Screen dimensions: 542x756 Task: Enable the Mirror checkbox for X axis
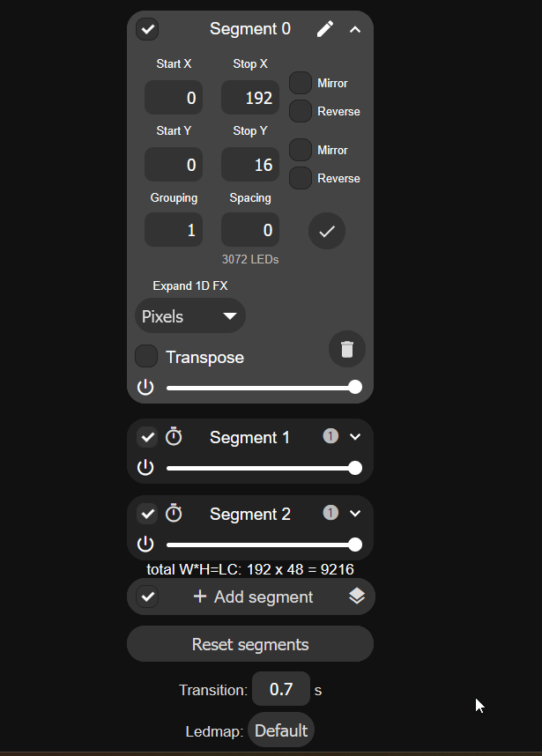click(x=301, y=83)
